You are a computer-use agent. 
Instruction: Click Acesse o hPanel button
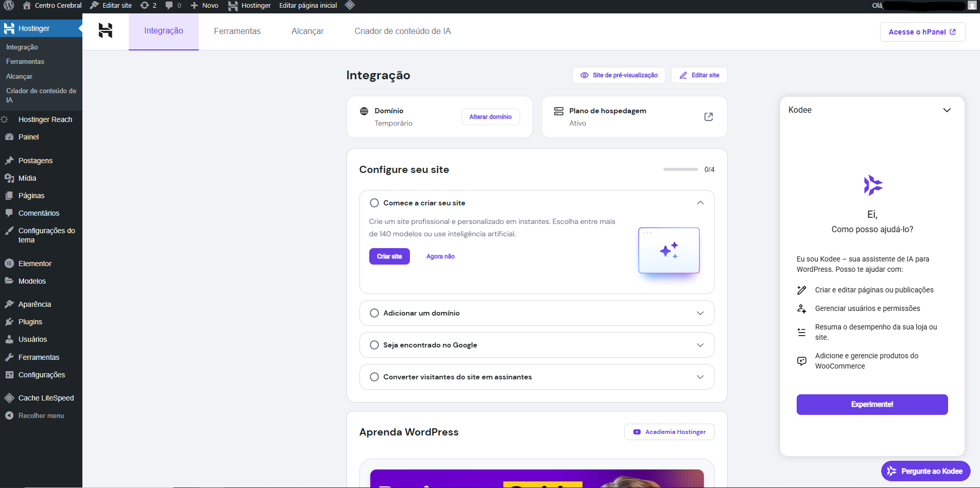[x=922, y=32]
